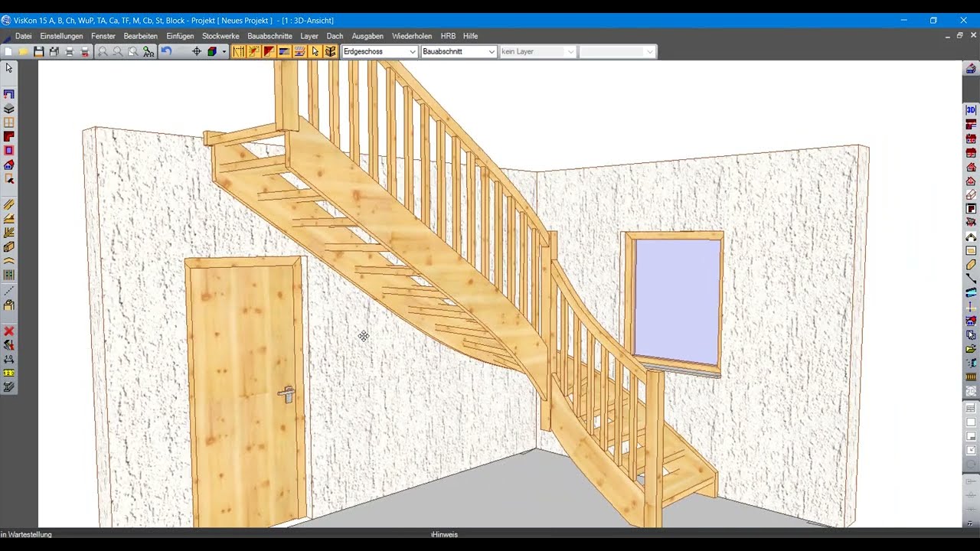Open the Einstellungen menu

tap(61, 36)
